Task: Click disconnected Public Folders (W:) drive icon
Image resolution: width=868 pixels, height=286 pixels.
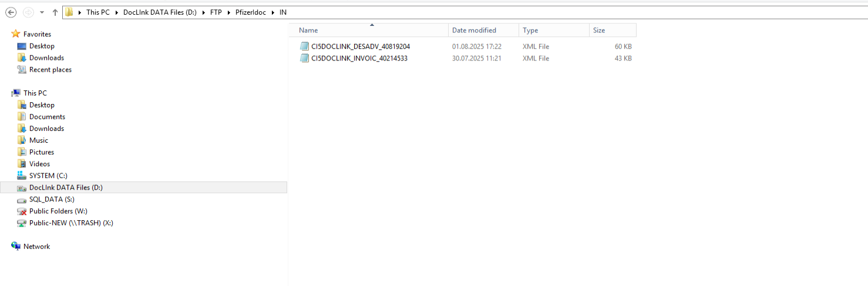Action: point(22,211)
